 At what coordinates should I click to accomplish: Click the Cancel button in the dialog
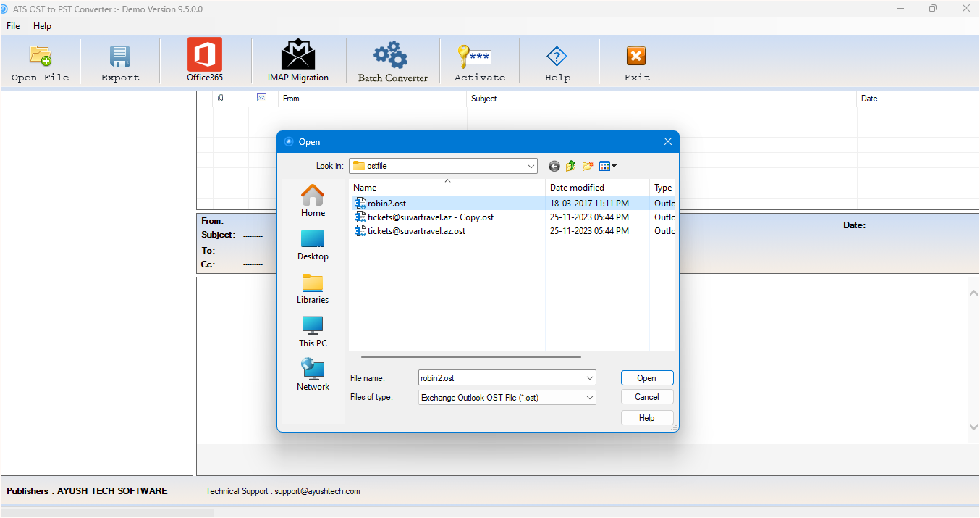[647, 397]
